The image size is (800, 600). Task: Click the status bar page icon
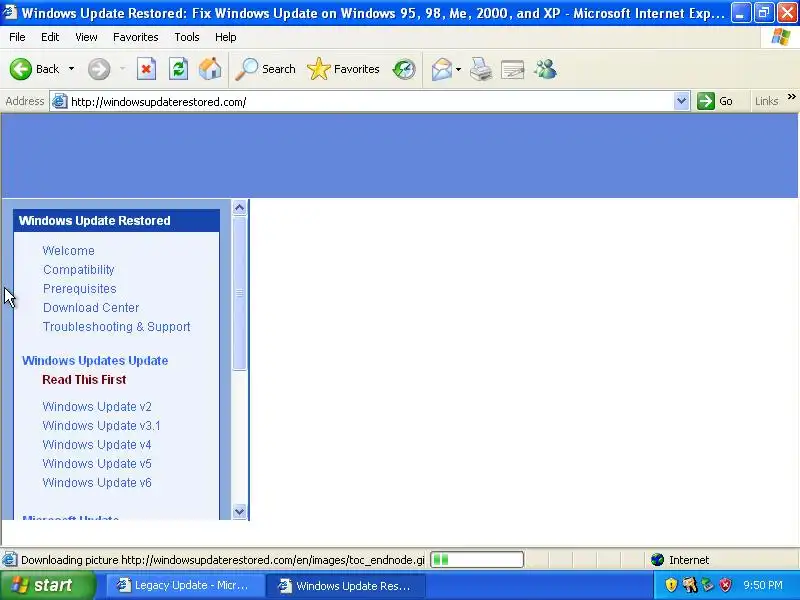coord(9,560)
